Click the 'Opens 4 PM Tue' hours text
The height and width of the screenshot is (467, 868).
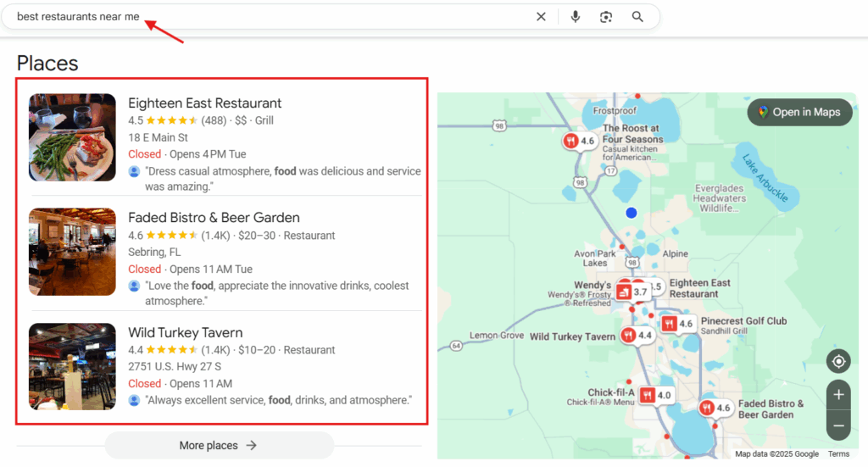point(208,154)
